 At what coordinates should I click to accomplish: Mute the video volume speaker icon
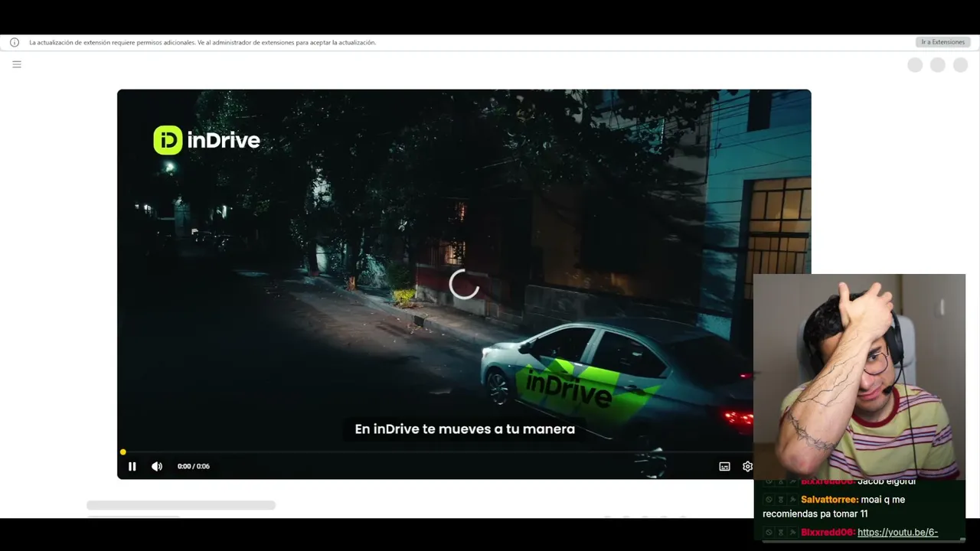157,466
